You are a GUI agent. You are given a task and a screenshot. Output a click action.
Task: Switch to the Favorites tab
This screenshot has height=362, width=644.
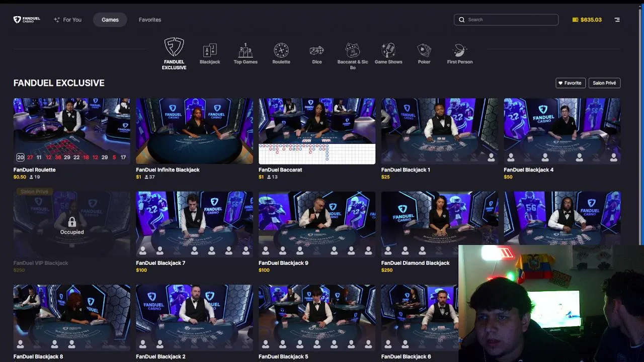click(150, 20)
